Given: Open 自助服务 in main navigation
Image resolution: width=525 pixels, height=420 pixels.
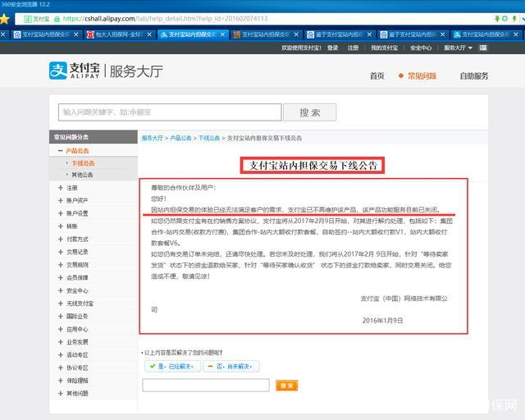Looking at the screenshot, I should tap(473, 75).
